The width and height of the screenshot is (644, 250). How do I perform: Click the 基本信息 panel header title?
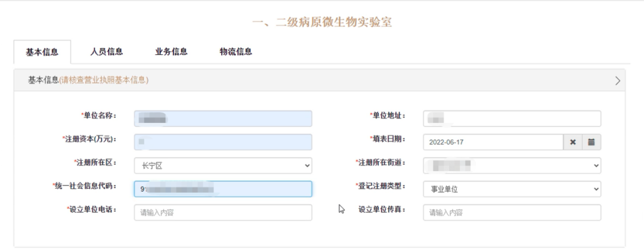point(44,81)
